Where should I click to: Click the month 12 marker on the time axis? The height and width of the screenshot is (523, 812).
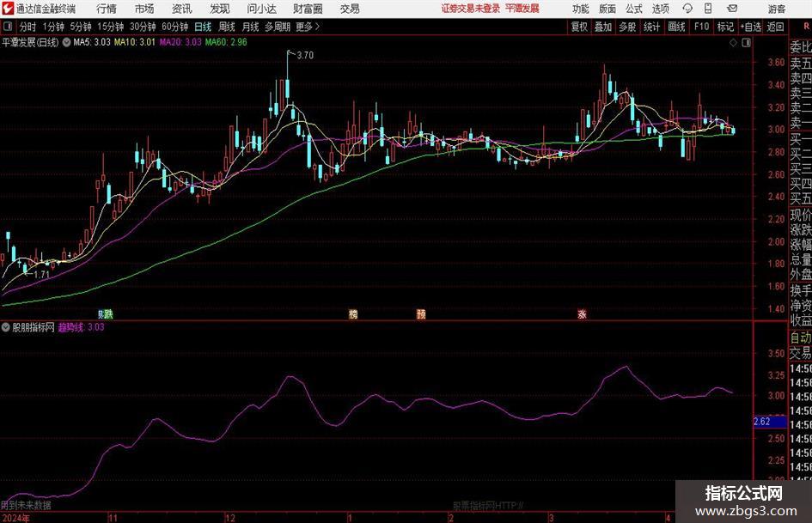click(x=230, y=518)
